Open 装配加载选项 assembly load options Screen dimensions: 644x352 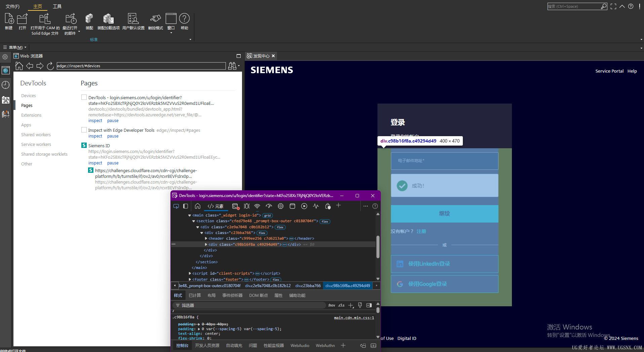108,19
